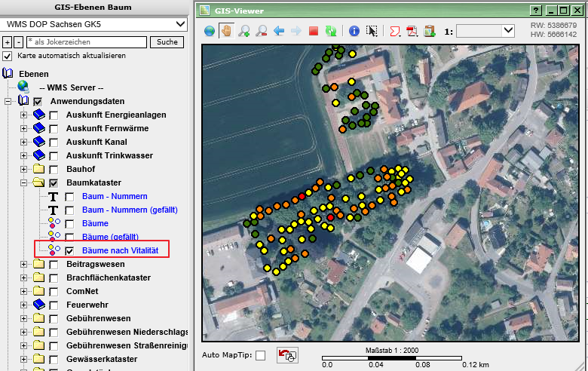588x371 pixels.
Task: Click the minus collapse-all button
Action: coord(19,42)
